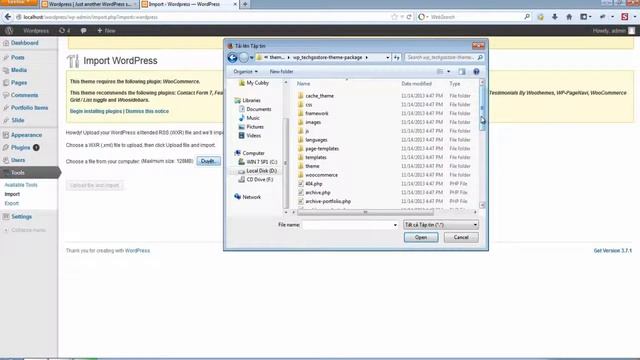Select Pictures library in navigation pane
The image size is (640, 360).
point(255,127)
